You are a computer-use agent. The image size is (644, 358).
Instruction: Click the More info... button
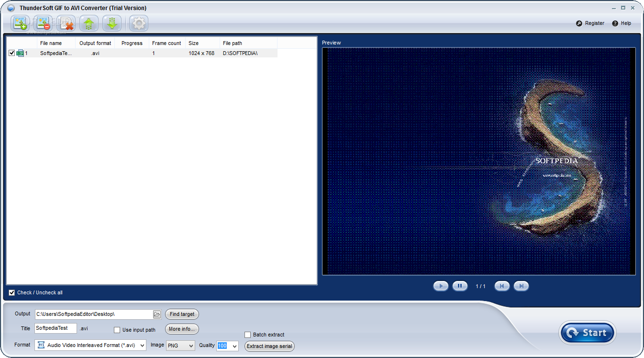point(182,329)
